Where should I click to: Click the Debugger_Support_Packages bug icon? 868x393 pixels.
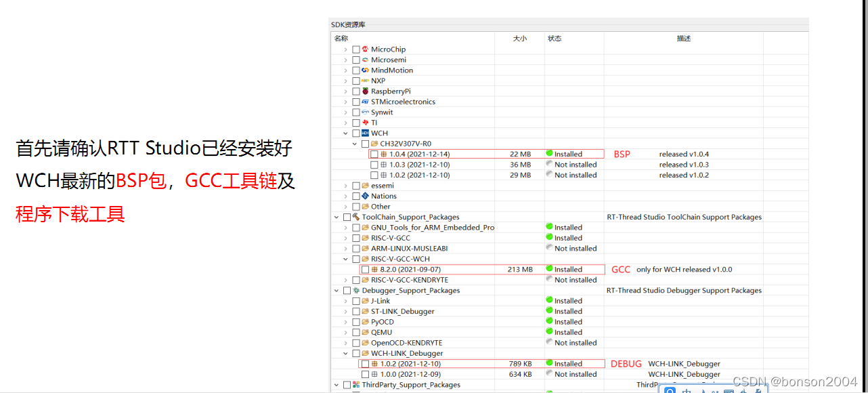tap(356, 290)
